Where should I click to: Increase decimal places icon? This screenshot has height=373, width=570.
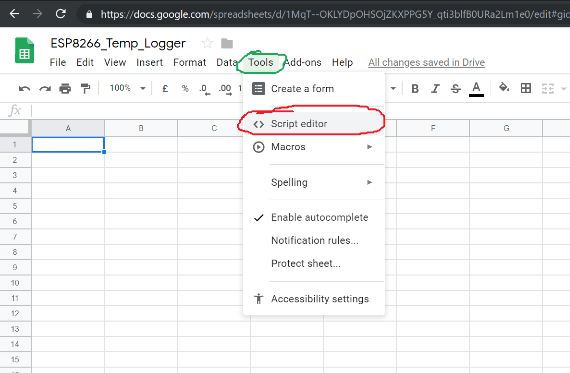(225, 89)
